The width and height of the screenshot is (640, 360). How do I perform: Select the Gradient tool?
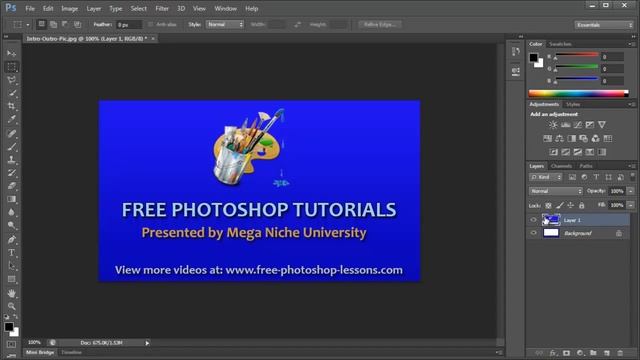tap(11, 199)
